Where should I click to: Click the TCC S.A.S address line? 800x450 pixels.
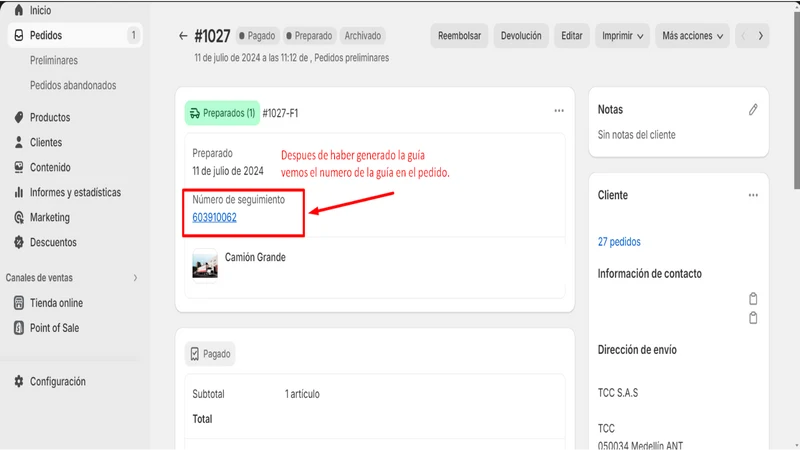(618, 393)
